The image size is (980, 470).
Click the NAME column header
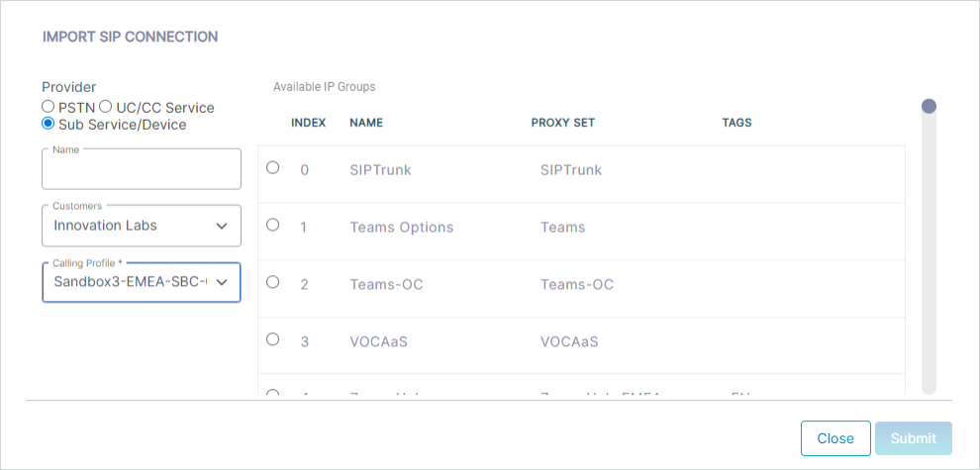(x=366, y=123)
